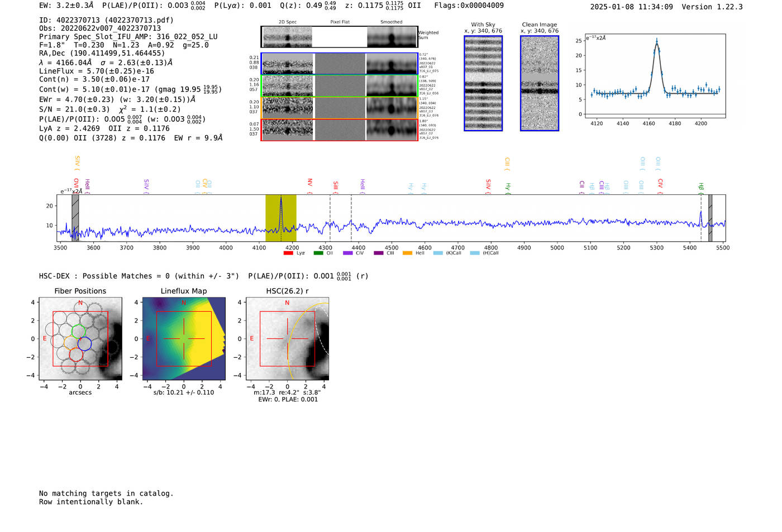Viewport: 782px width, 532px height.
Task: Click the 'Obs: 20220622v007_4022370713' line
Action: pyautogui.click(x=100, y=28)
